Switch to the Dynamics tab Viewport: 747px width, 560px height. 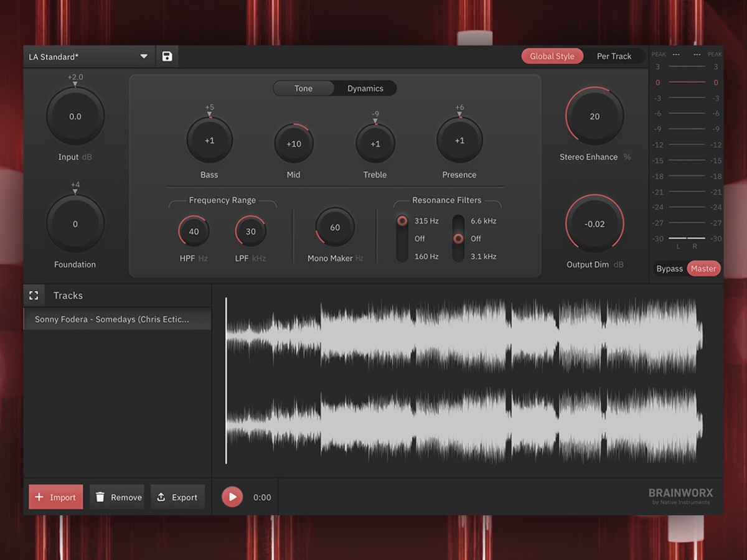pos(365,88)
